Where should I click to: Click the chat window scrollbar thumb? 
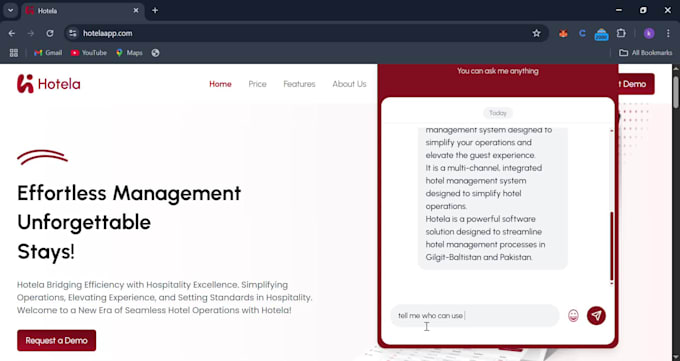tap(611, 246)
